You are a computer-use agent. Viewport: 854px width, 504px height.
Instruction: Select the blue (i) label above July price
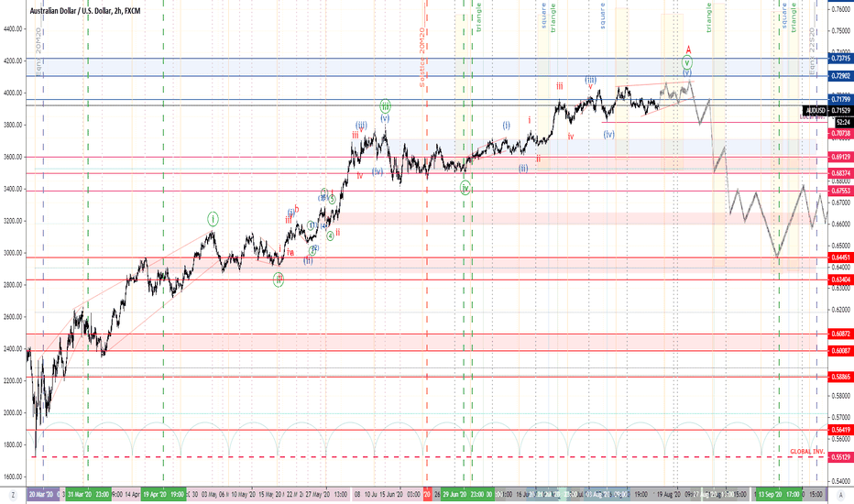point(507,126)
